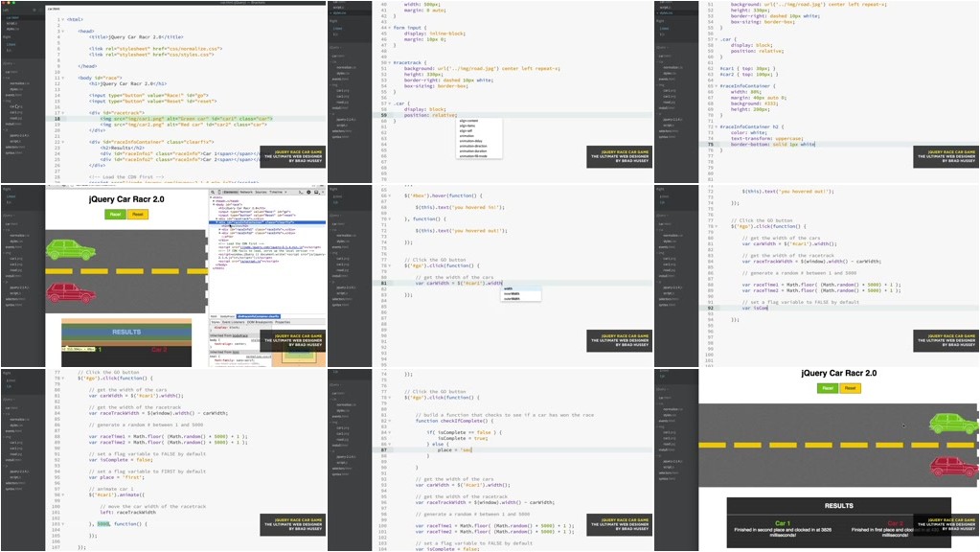Open the DOM Breakpoints sub-tab in DevTools
980x552 pixels.
coord(260,322)
